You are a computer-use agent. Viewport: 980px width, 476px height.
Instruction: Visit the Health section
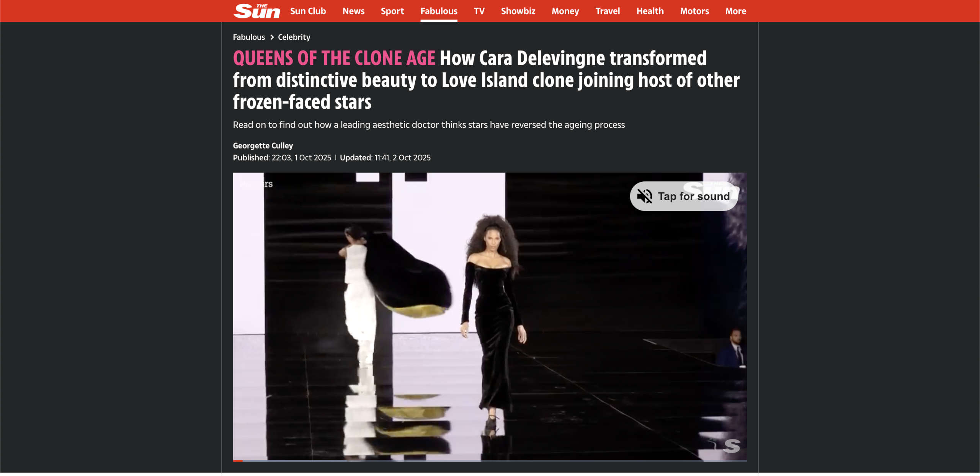coord(650,11)
